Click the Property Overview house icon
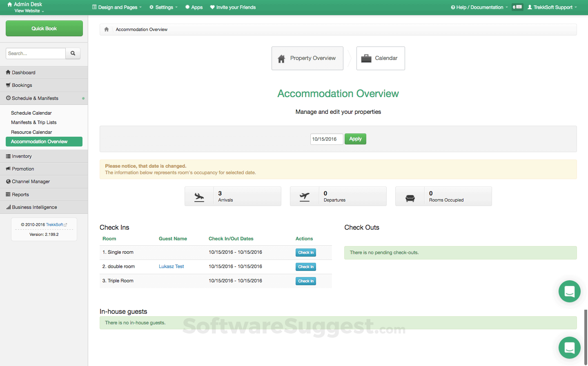This screenshot has width=588, height=366. point(281,58)
